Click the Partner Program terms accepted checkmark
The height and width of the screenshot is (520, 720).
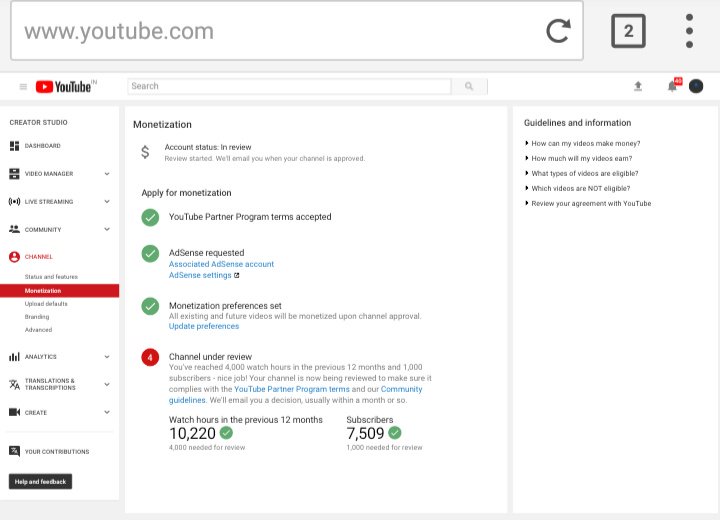coord(150,217)
